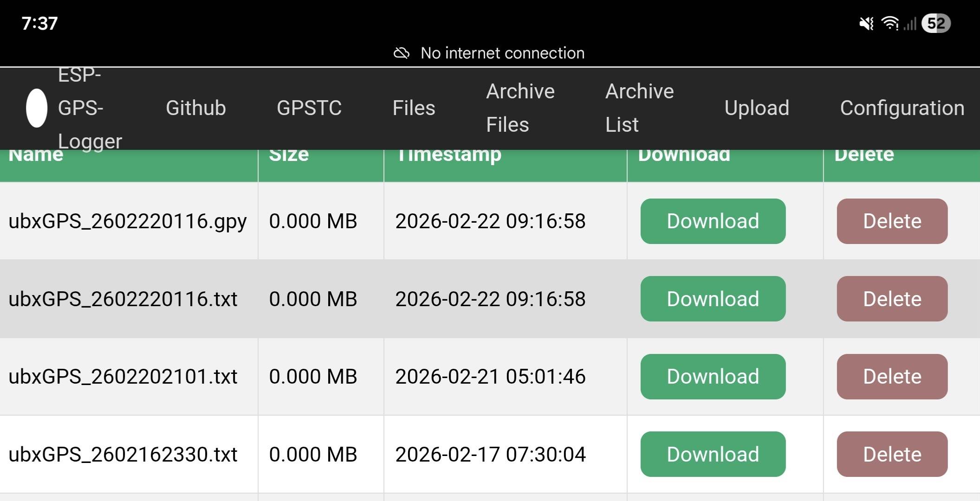Screen dimensions: 980x501
Task: Delete ubxGPS_2602162330.txt file
Action: pyautogui.click(x=892, y=454)
